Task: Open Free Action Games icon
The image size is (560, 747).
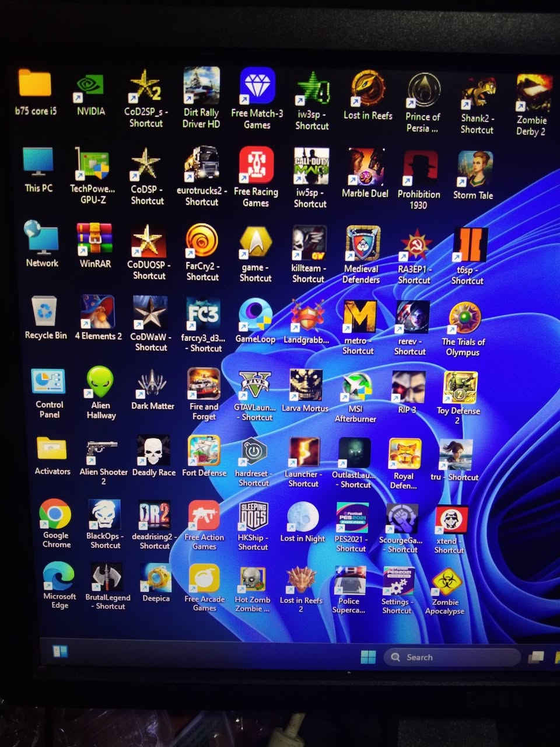Action: click(x=204, y=516)
